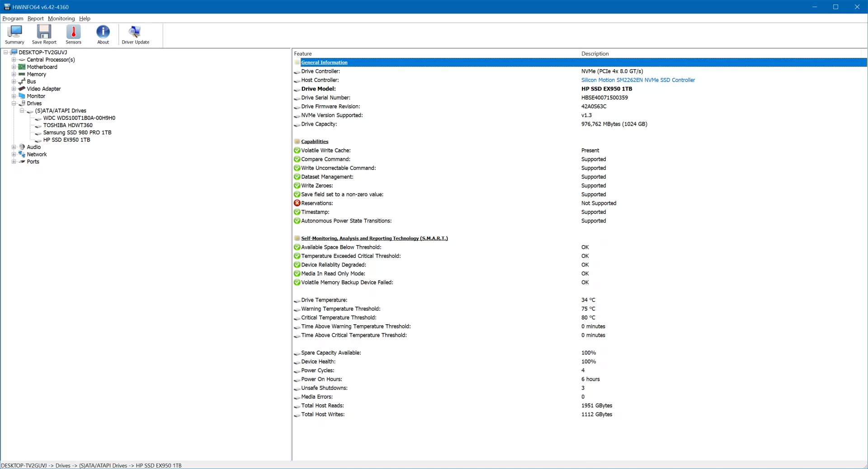
Task: Collapse the DESKTOP-TV2GUVJ root node
Action: [6, 52]
